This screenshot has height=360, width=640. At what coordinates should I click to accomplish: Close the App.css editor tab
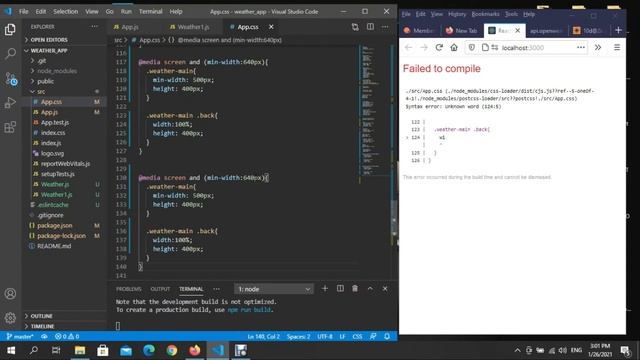tap(271, 27)
